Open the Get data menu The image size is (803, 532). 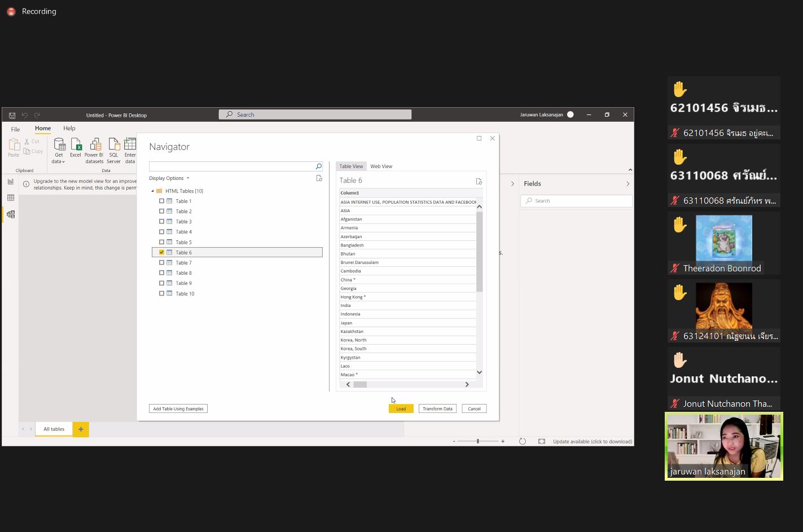pos(59,151)
